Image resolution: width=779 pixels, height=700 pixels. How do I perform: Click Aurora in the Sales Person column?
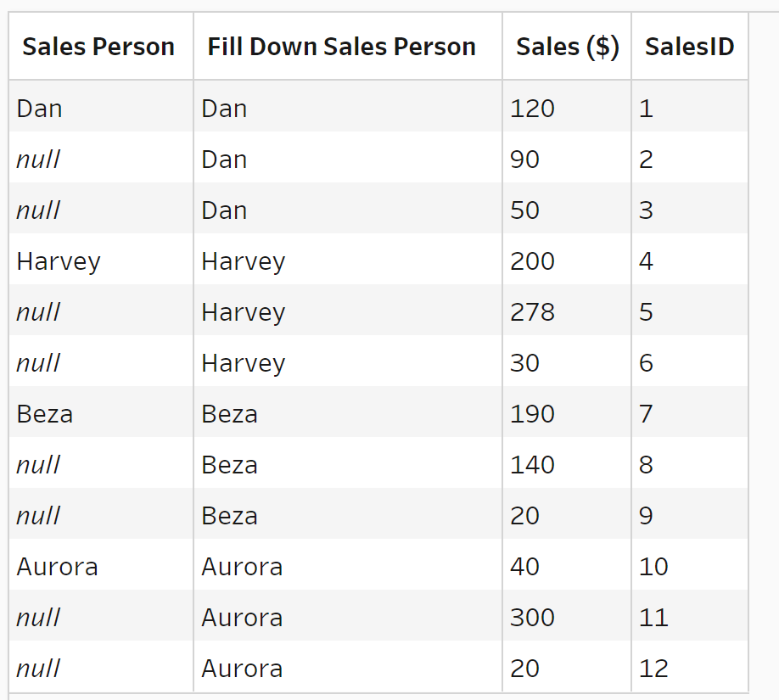pos(58,566)
